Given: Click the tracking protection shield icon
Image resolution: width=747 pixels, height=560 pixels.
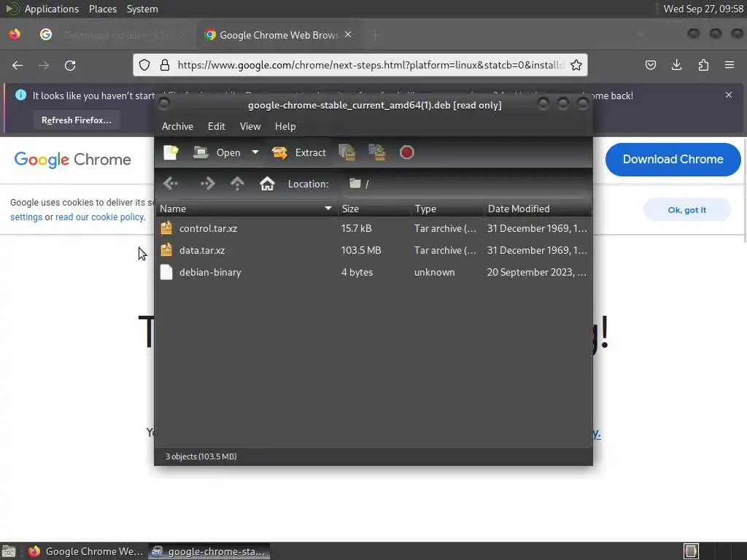Looking at the screenshot, I should 144,65.
